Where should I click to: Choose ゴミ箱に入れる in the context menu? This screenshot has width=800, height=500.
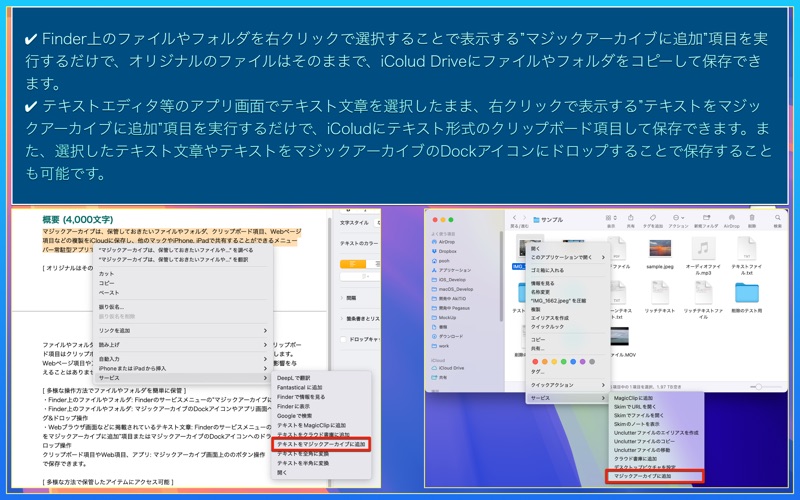point(567,270)
